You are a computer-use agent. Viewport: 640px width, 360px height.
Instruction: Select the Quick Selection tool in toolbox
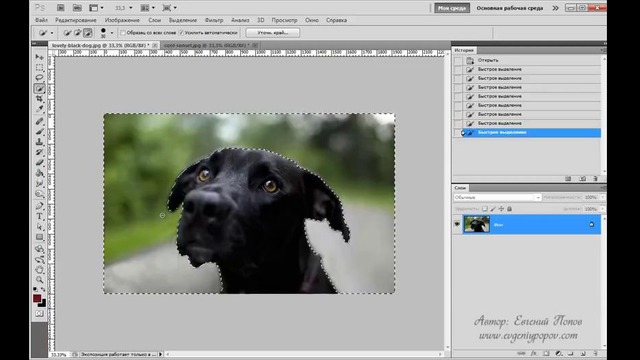click(39, 89)
